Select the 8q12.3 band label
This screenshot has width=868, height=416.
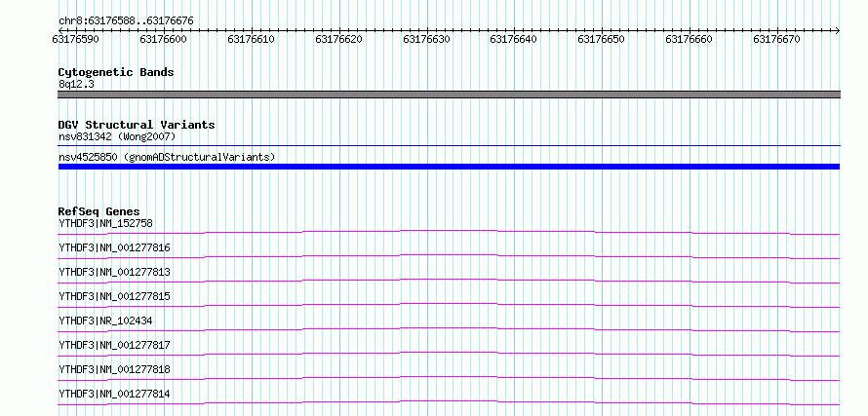76,84
